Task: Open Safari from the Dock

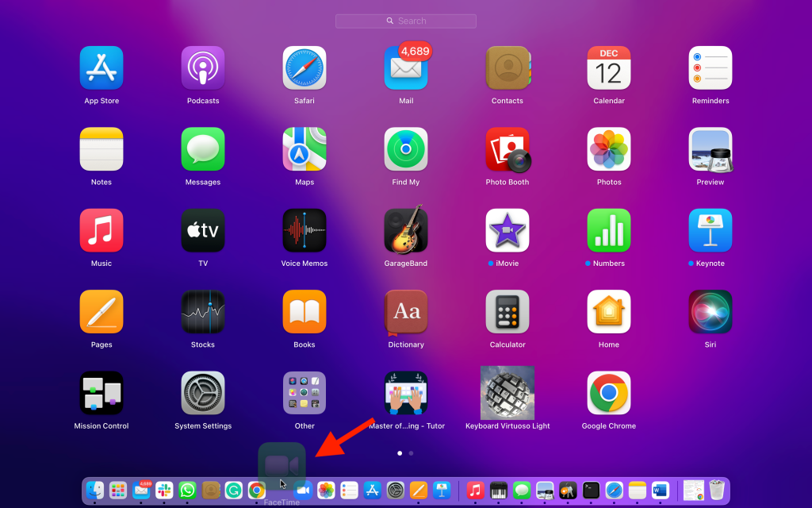Action: click(x=615, y=490)
